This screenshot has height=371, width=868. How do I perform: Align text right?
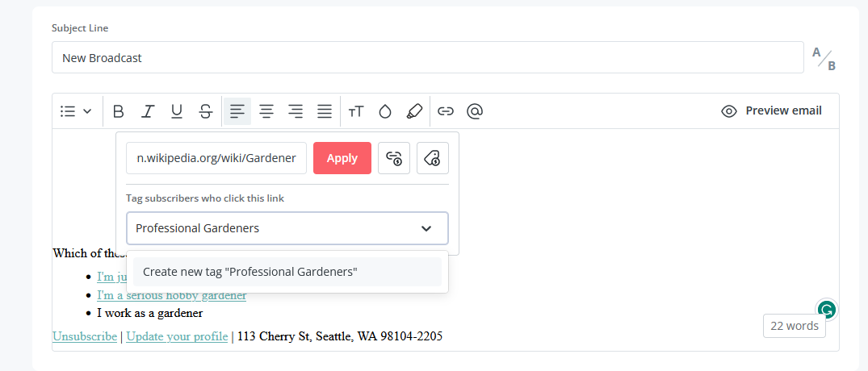(296, 111)
